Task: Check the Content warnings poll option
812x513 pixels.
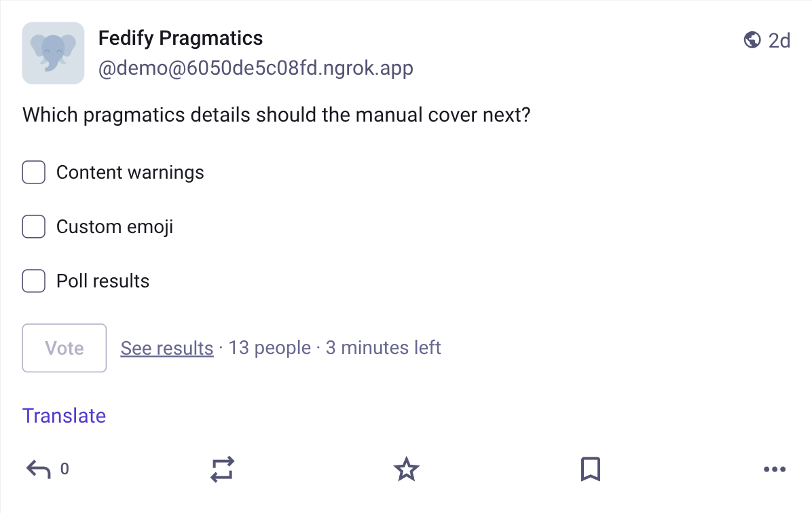Action: [x=33, y=172]
